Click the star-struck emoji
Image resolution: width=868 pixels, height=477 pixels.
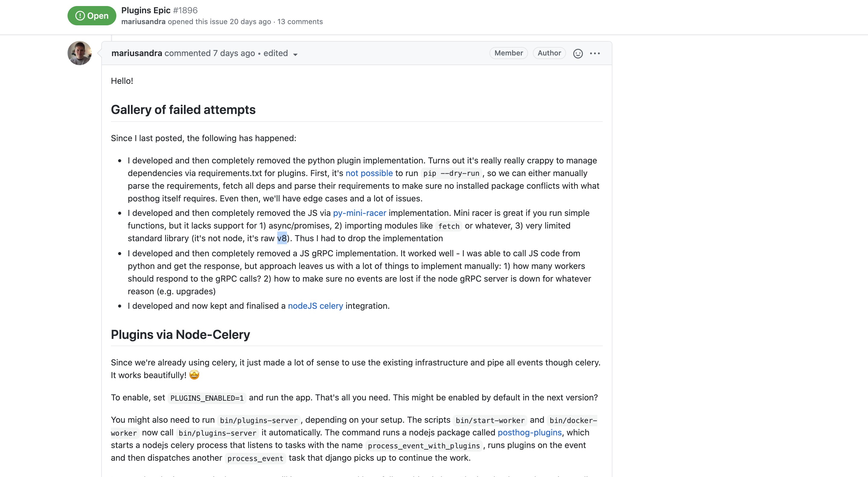click(x=194, y=375)
